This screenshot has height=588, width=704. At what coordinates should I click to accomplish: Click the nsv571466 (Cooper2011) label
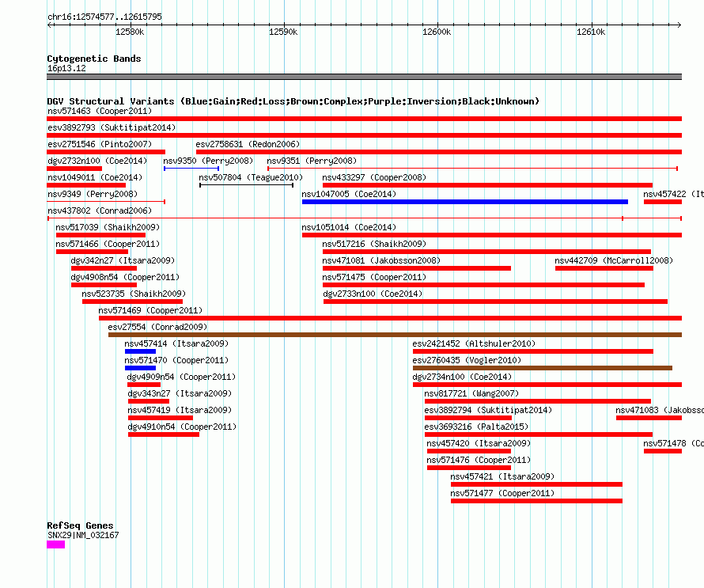click(108, 244)
